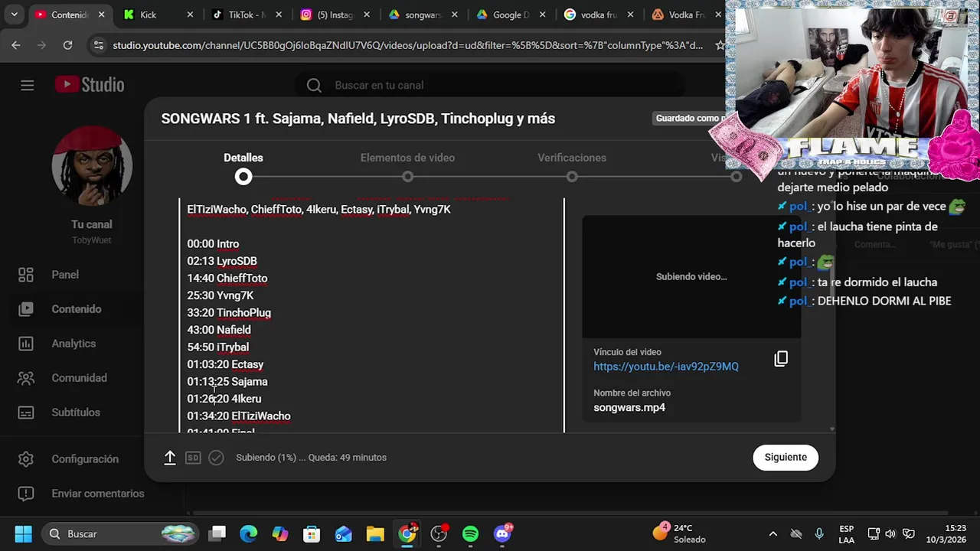Click the search magnifier icon in Studio
Viewport: 980px width, 551px height.
314,85
